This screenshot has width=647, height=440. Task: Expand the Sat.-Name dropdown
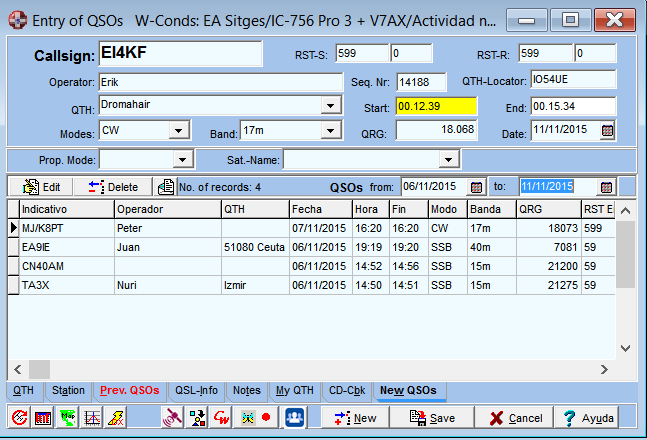click(x=449, y=159)
